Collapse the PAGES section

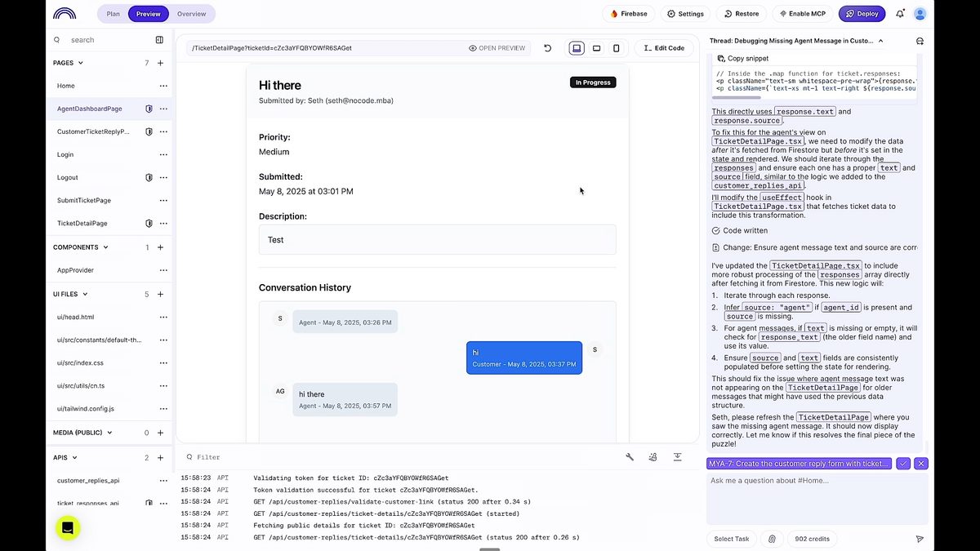[80, 63]
